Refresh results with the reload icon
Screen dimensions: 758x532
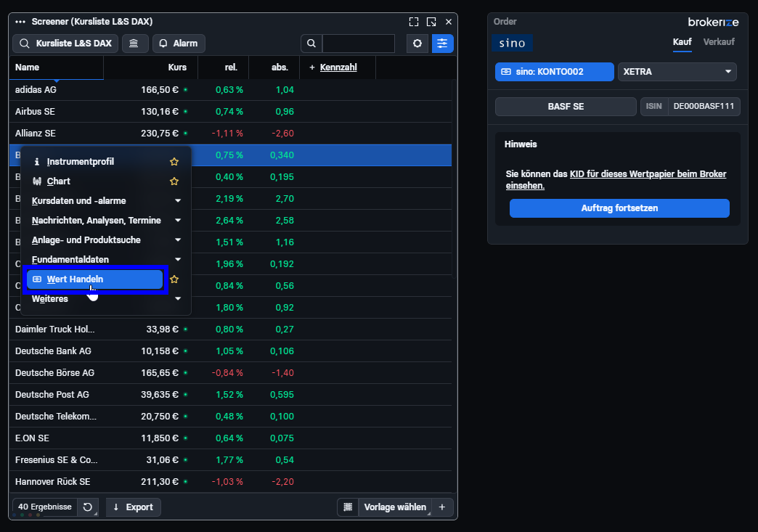[x=88, y=507]
